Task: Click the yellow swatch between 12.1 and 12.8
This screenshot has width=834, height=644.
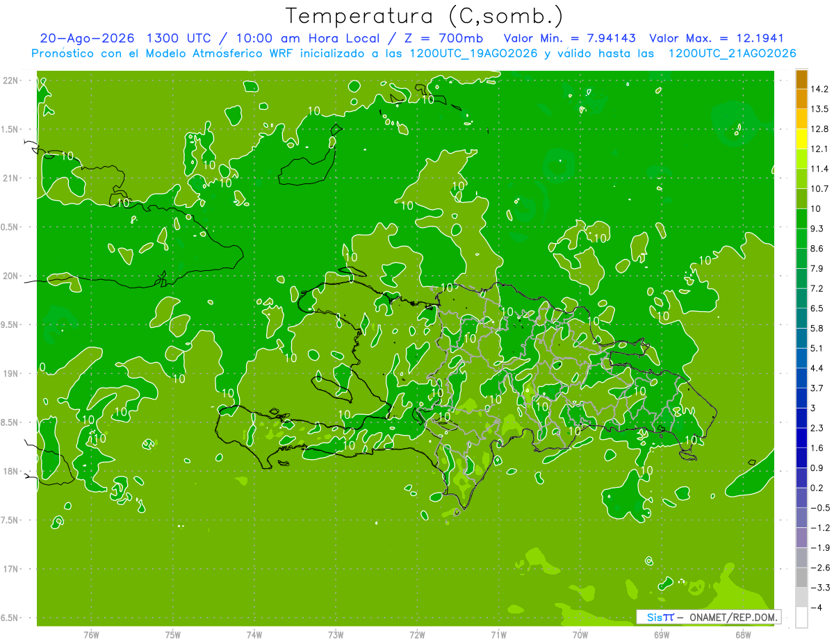Action: pos(801,138)
